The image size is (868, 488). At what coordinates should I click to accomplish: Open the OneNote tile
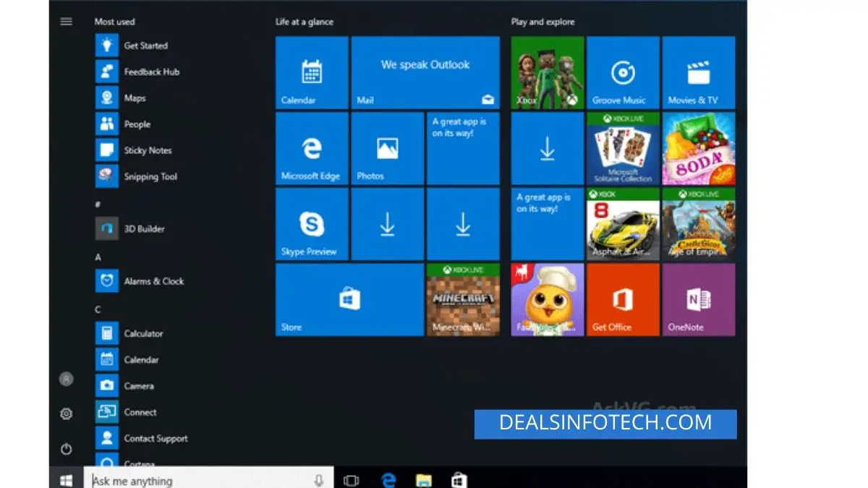pyautogui.click(x=699, y=299)
